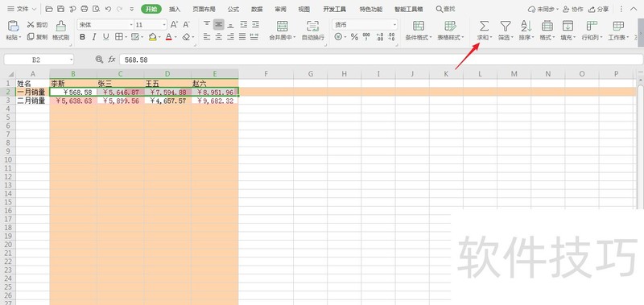The width and height of the screenshot is (644, 305).
Task: Align text to top of cell
Action: (x=207, y=25)
